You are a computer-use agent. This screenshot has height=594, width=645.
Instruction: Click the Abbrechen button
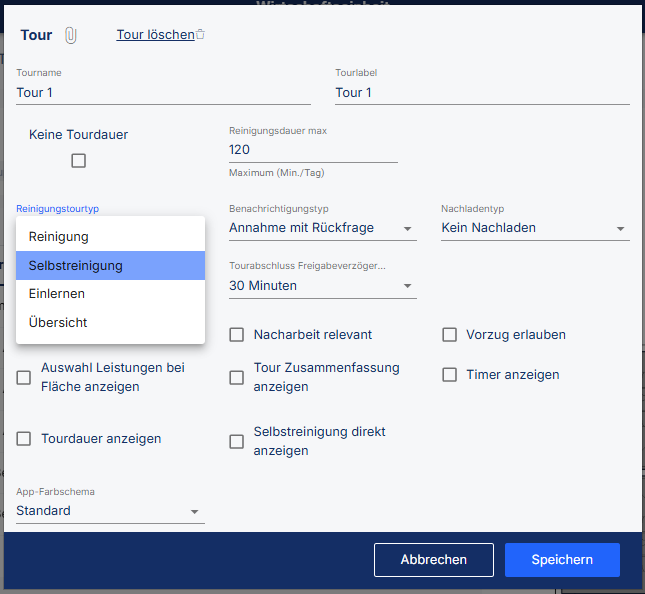coord(433,560)
